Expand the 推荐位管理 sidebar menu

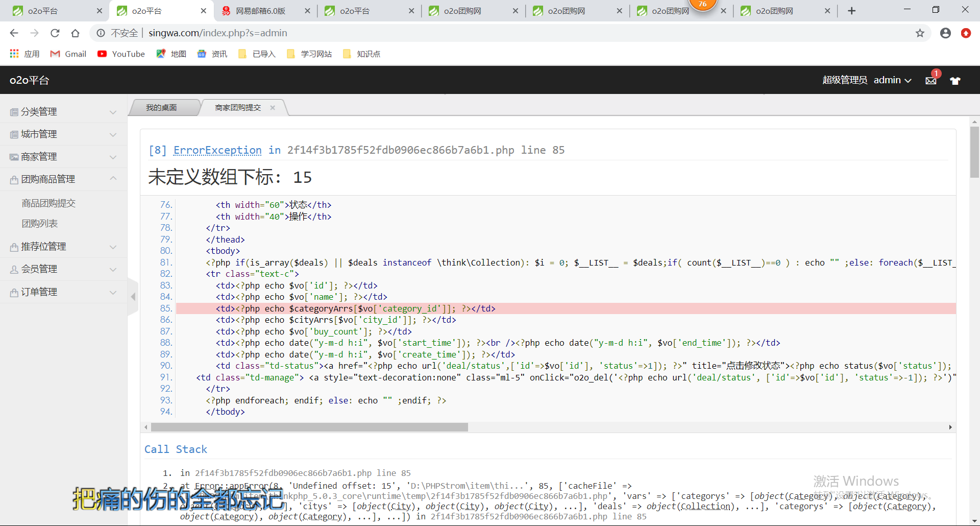coord(63,247)
